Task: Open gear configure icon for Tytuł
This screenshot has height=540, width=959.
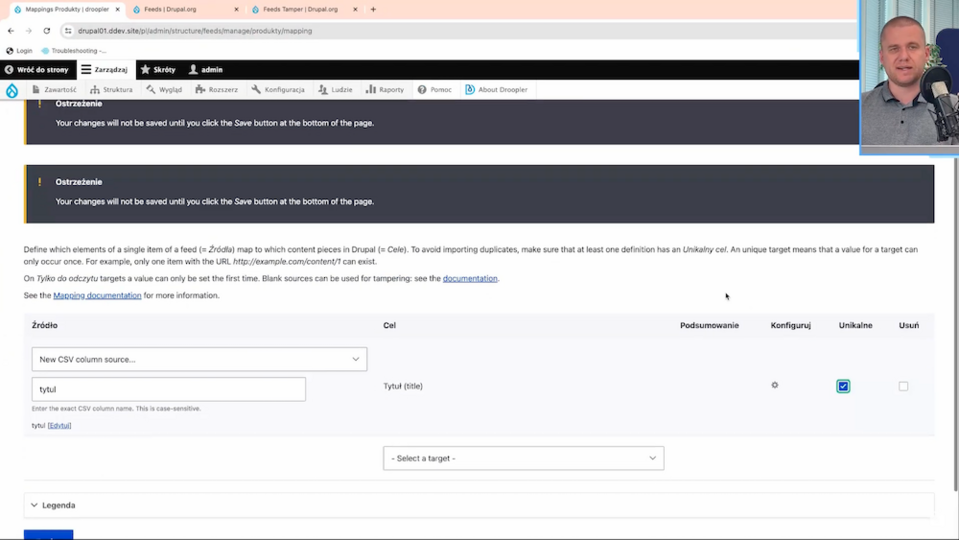Action: (x=775, y=385)
